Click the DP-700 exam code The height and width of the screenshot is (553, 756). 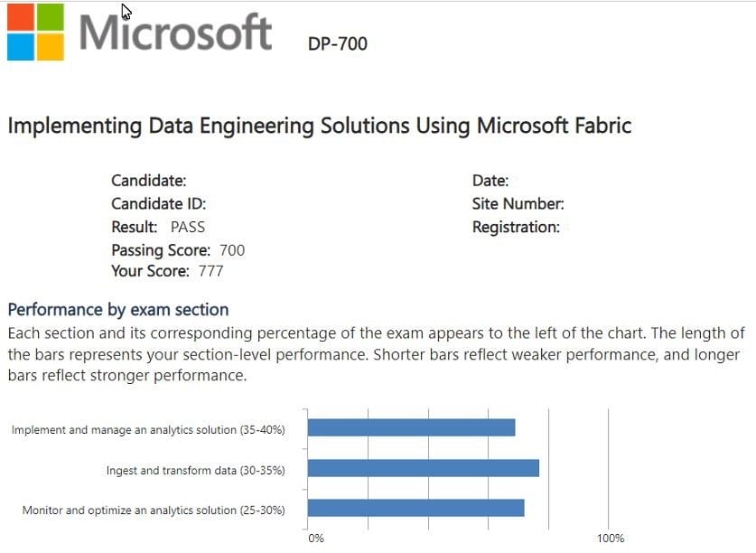[338, 43]
